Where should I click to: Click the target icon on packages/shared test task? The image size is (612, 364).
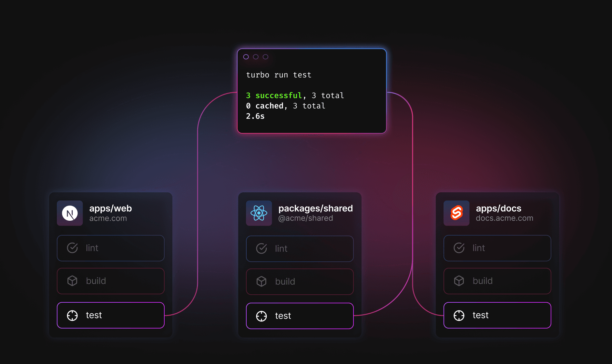pos(261,316)
